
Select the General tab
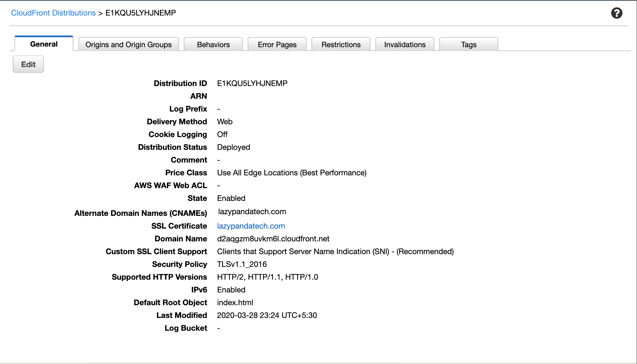pos(44,44)
